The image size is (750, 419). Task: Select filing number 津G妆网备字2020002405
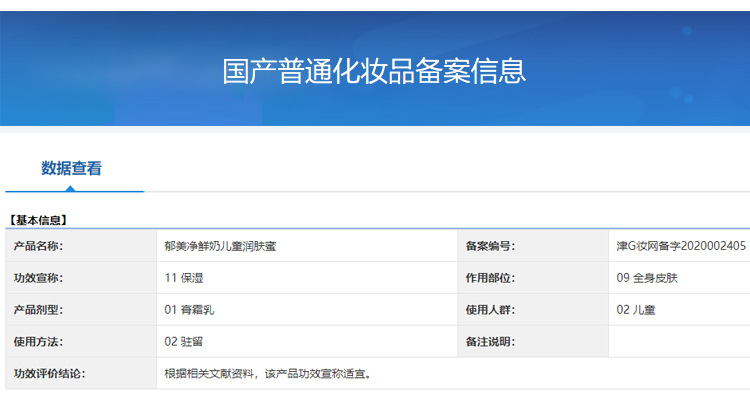coord(681,246)
